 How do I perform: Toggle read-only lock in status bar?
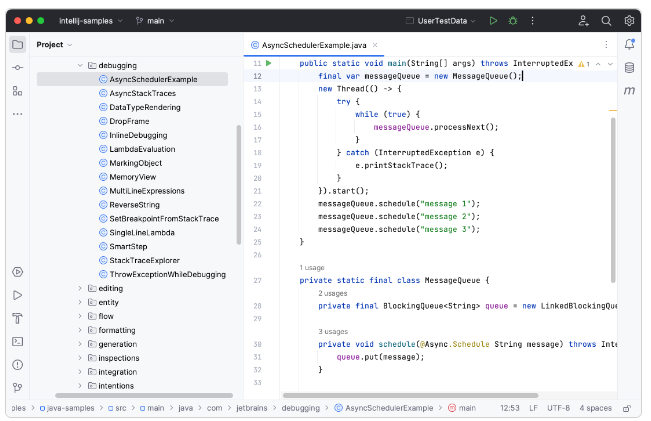[x=627, y=409]
